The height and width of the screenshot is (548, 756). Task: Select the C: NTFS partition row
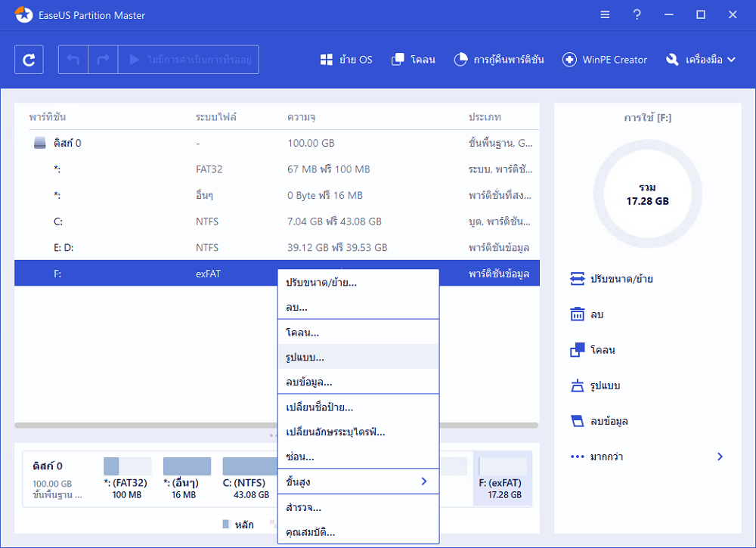click(x=277, y=221)
